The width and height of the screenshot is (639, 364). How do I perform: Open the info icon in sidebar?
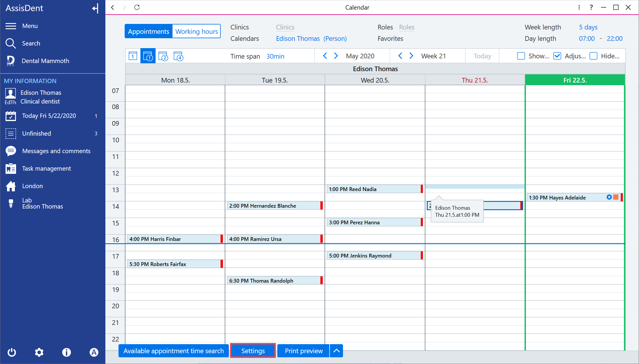coord(67,352)
